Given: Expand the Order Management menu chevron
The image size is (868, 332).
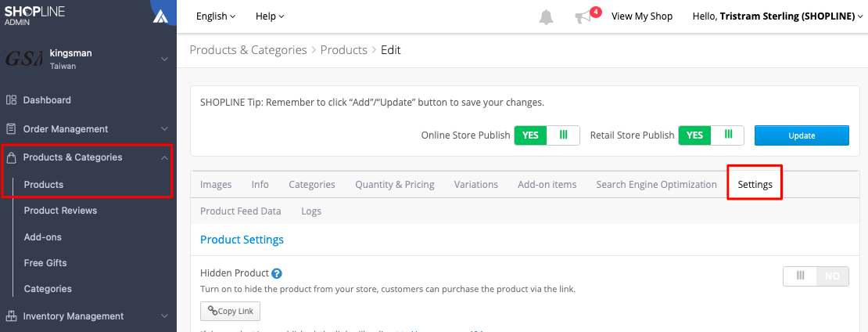Looking at the screenshot, I should tap(164, 129).
